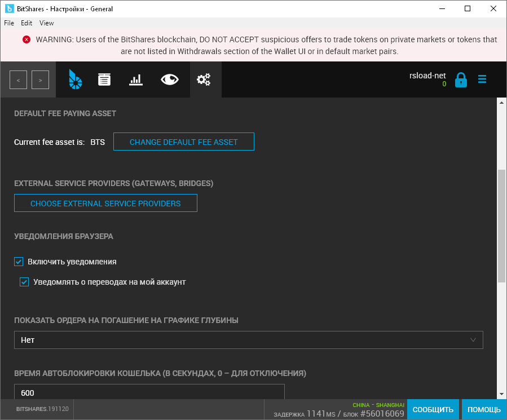Open the BitShares Dashboard via the logo icon
This screenshot has width=507, height=420.
(75, 79)
